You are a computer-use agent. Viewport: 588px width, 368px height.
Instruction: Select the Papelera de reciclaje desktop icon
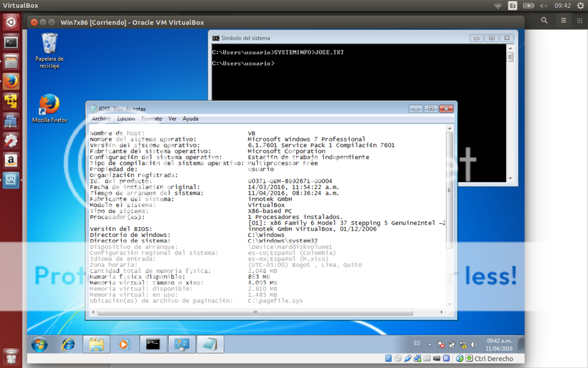pyautogui.click(x=49, y=51)
